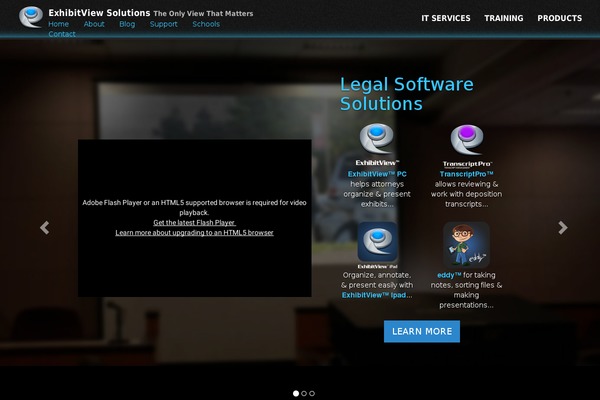Select the third carousel slide dot

coord(312,393)
